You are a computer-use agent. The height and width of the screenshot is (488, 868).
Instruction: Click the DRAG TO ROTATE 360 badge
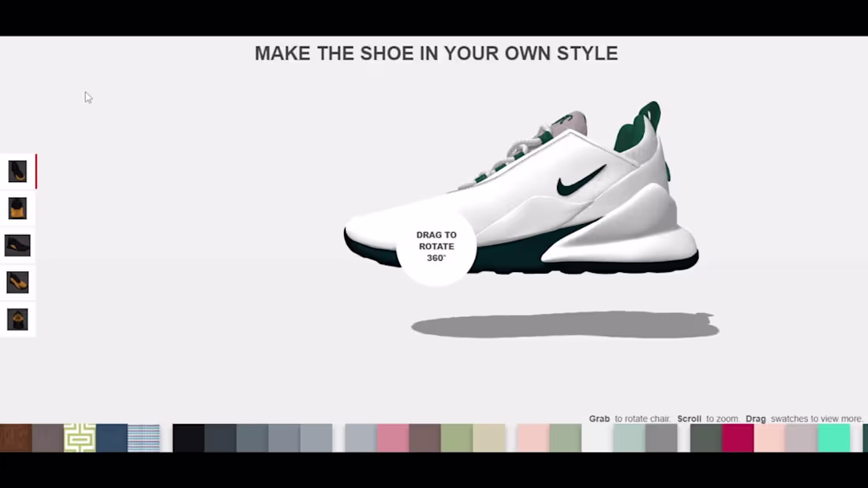click(436, 246)
